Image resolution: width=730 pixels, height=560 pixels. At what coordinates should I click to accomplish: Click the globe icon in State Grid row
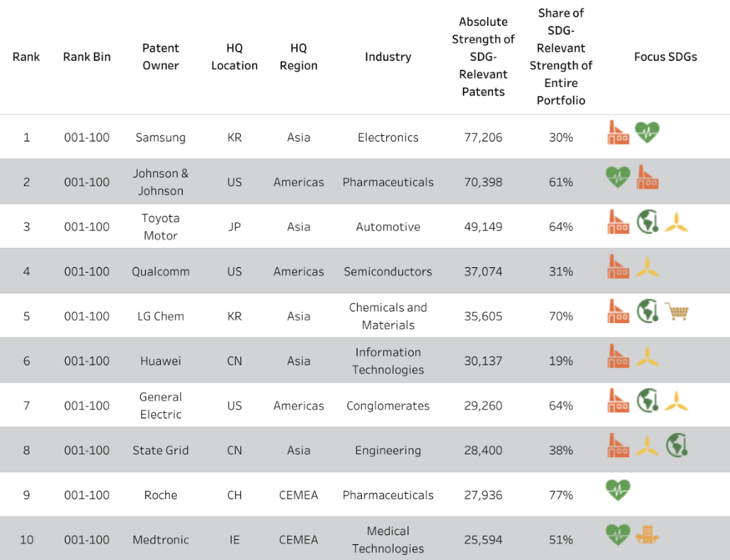(x=677, y=445)
